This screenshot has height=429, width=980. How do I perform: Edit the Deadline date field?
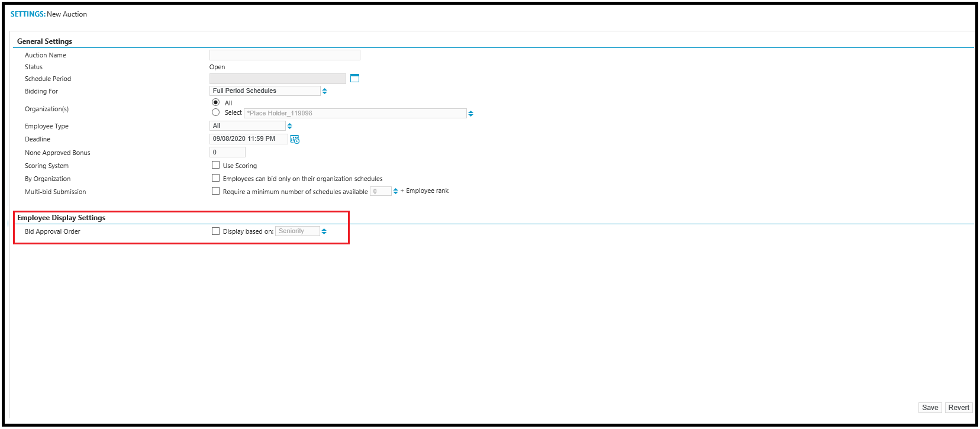tap(249, 139)
